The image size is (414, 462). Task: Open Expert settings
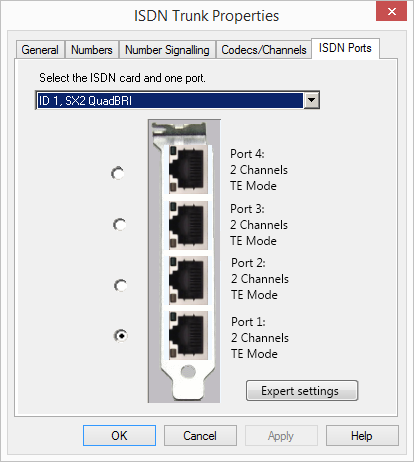(302, 391)
